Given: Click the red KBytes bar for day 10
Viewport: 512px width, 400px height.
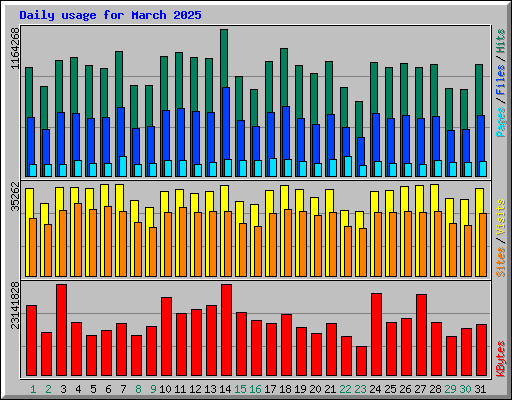Looking at the screenshot, I should tap(166, 337).
